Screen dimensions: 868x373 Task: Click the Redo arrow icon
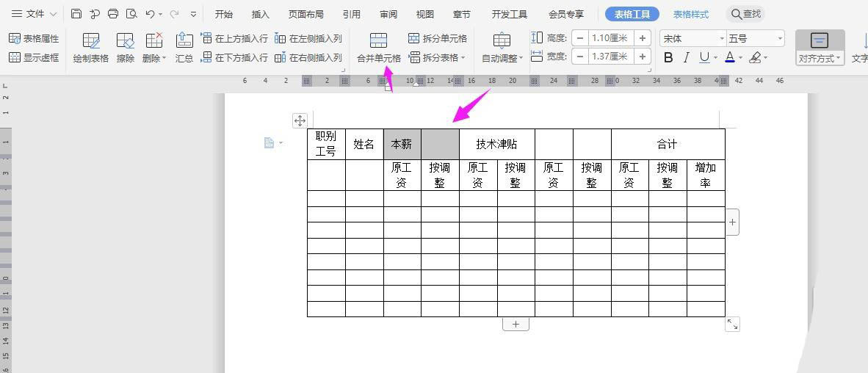(x=174, y=14)
